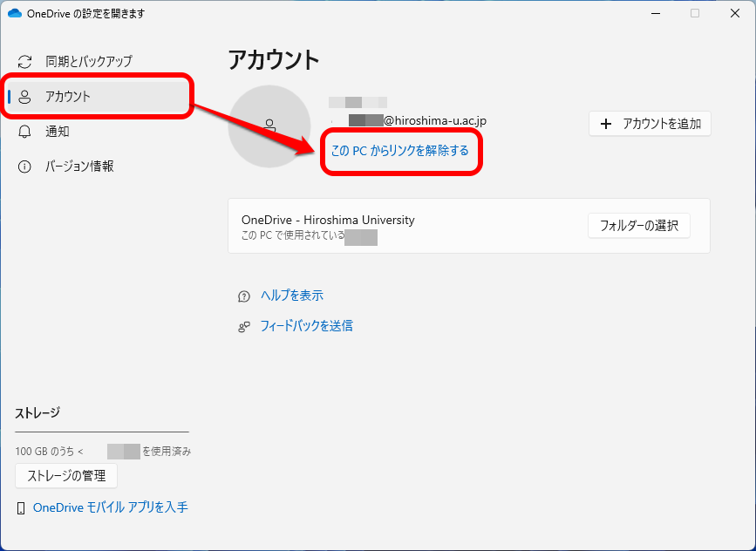Viewport: 756px width, 551px height.
Task: Open the フィードバックを送信 link
Action: (x=306, y=326)
